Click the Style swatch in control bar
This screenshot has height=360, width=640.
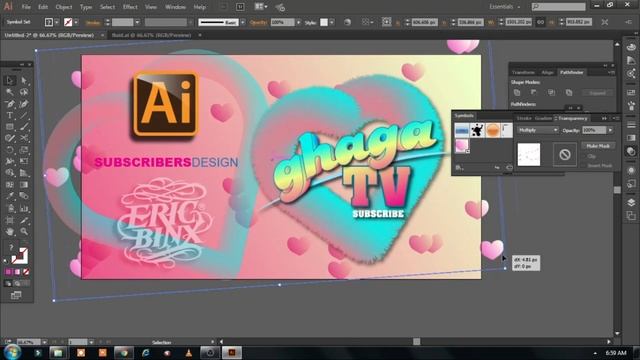click(324, 22)
